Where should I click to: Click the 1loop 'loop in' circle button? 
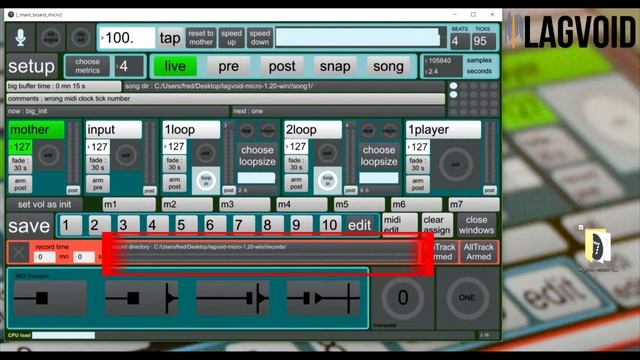(206, 180)
